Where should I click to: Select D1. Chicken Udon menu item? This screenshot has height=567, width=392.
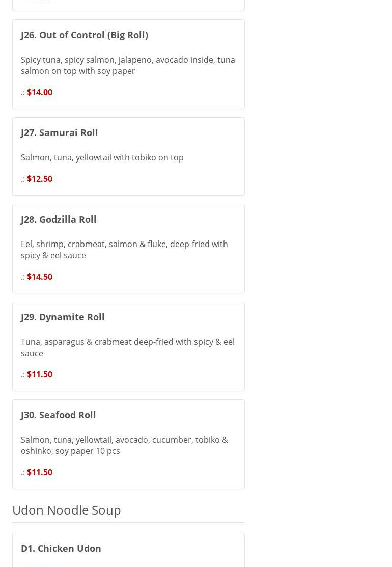[x=61, y=548]
